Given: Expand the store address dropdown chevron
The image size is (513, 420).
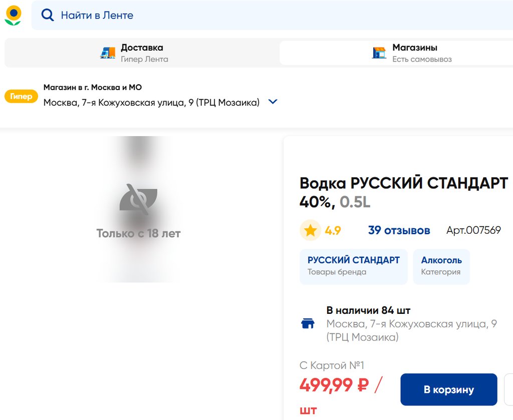Looking at the screenshot, I should point(273,102).
